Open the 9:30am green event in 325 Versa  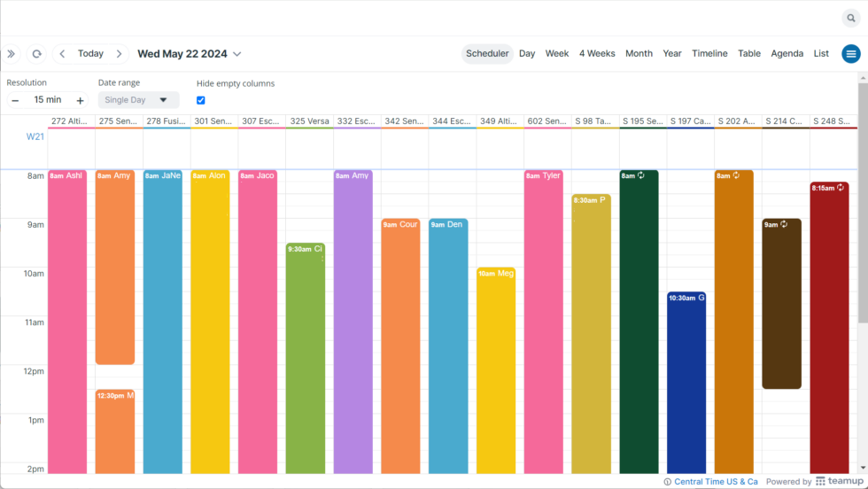tap(306, 354)
